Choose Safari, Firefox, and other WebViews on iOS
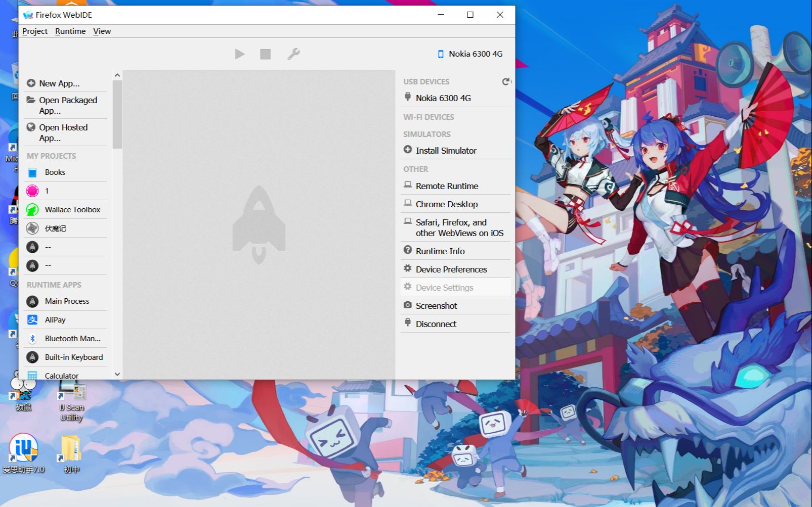The width and height of the screenshot is (812, 507). click(x=455, y=227)
